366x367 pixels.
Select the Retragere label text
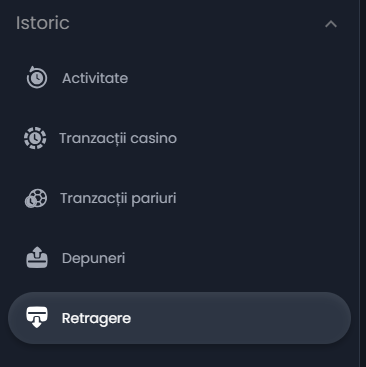96,318
